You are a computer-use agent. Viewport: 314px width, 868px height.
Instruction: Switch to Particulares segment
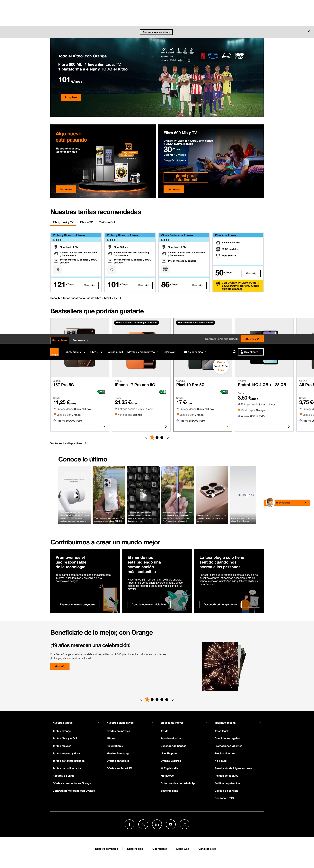click(60, 340)
